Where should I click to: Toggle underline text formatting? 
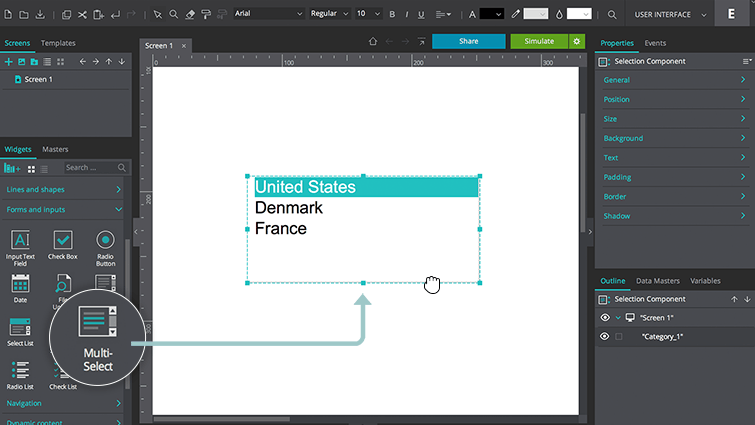(421, 14)
